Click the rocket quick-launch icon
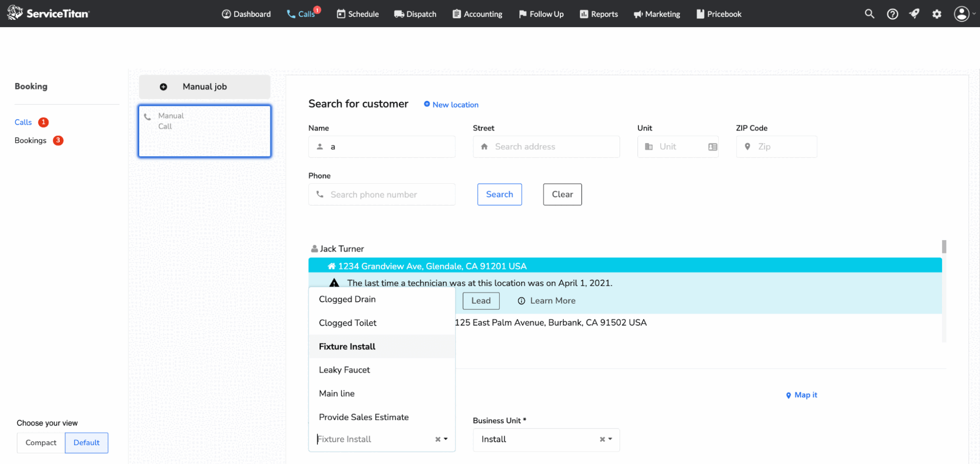Image resolution: width=980 pixels, height=464 pixels. [914, 14]
